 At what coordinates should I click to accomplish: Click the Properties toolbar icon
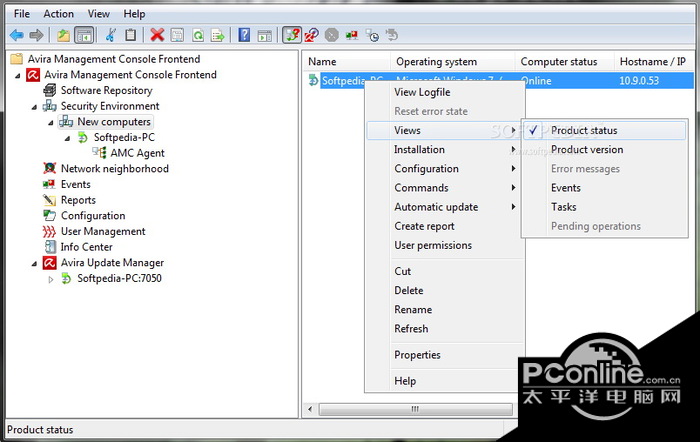tap(177, 35)
